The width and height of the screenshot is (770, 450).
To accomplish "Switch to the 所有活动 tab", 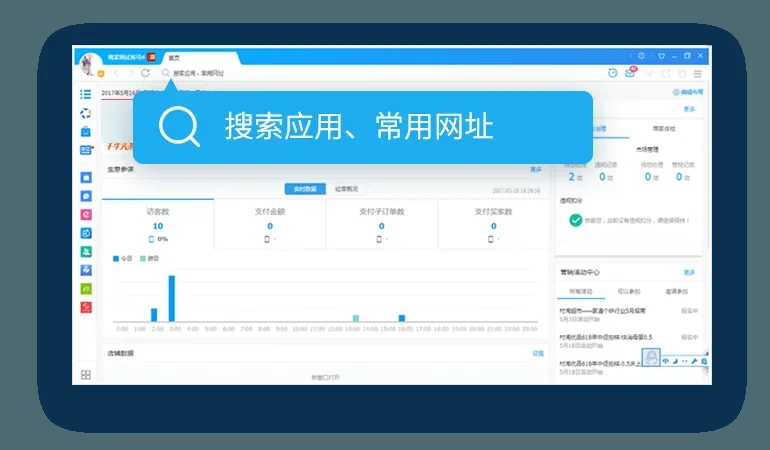I will pos(581,291).
